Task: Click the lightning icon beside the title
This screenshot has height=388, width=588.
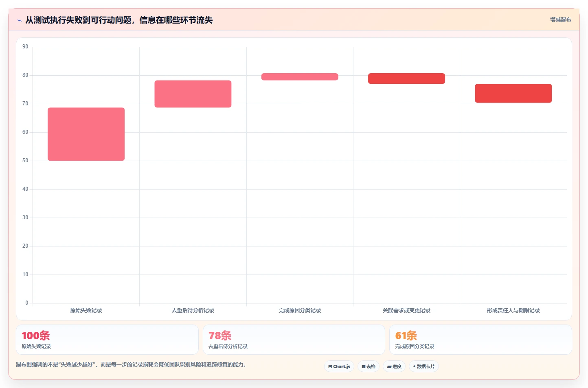Action: point(19,20)
